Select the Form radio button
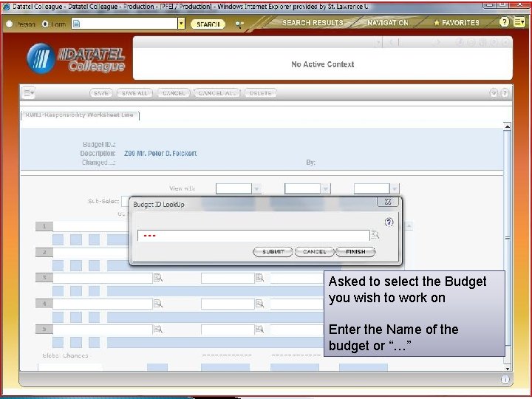The height and width of the screenshot is (399, 532). (x=45, y=24)
